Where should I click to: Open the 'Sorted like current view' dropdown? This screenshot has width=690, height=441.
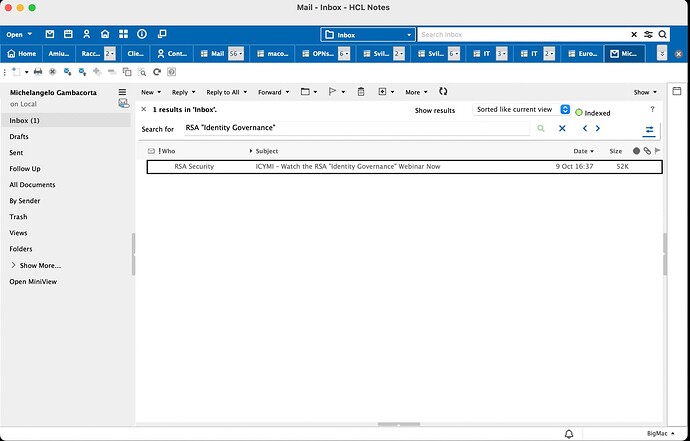point(522,109)
